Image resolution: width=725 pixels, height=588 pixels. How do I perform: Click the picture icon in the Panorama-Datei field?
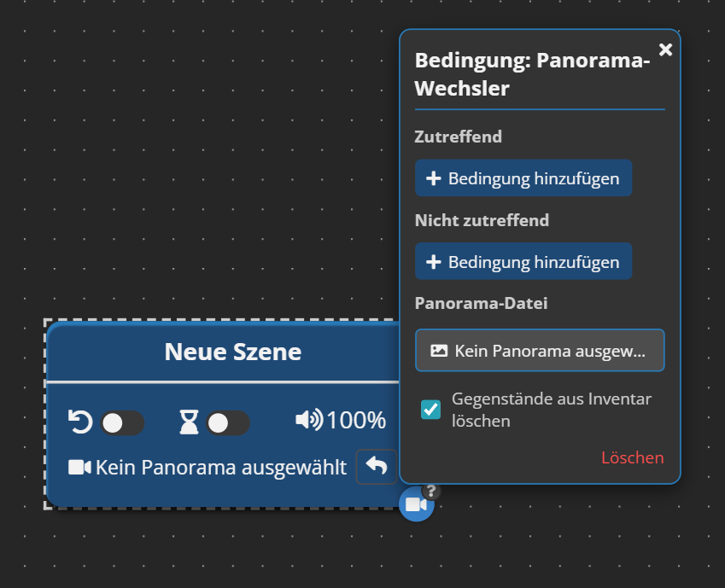point(439,350)
